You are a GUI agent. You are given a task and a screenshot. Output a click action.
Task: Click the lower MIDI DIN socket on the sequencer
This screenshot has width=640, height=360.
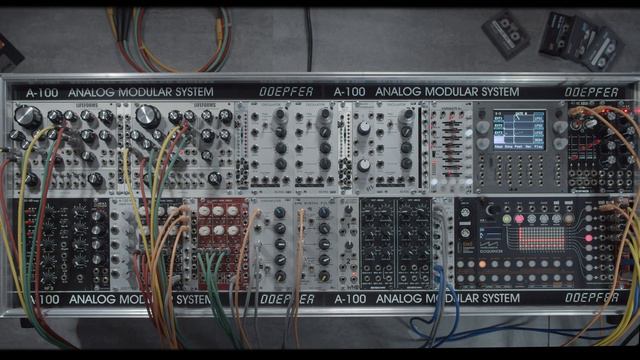(x=465, y=233)
